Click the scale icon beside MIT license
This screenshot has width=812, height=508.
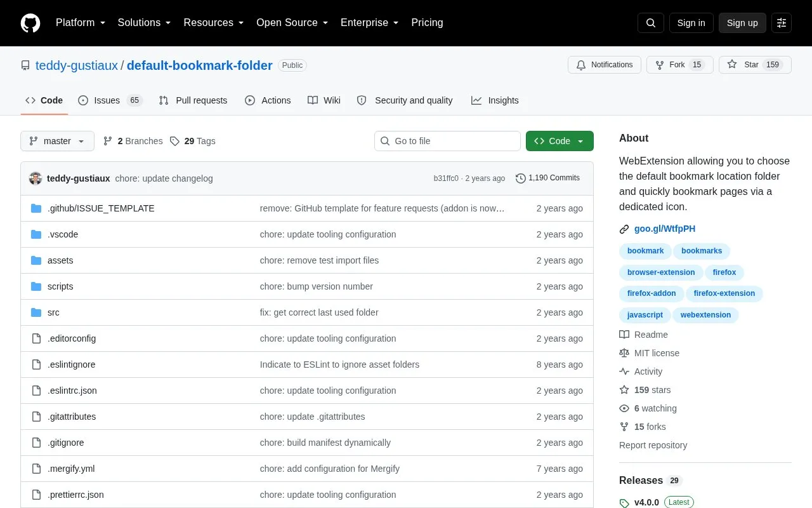[624, 353]
